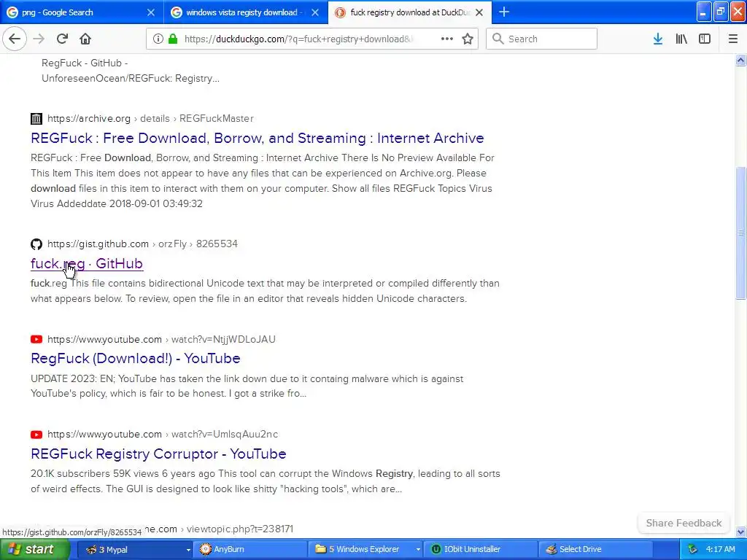Switch to AnyBurn in the taskbar
This screenshot has width=747, height=560.
(249, 549)
